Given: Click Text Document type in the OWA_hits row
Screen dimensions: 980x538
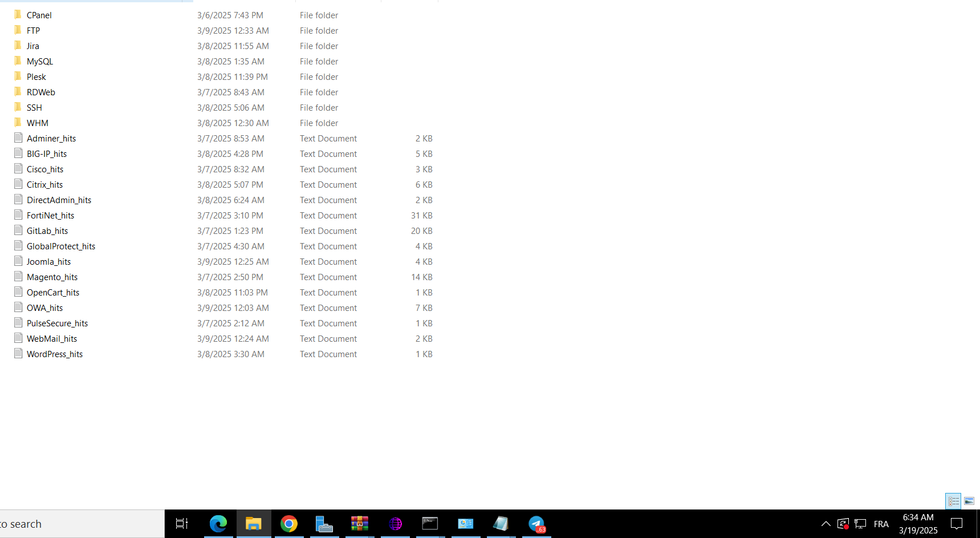Looking at the screenshot, I should click(328, 308).
